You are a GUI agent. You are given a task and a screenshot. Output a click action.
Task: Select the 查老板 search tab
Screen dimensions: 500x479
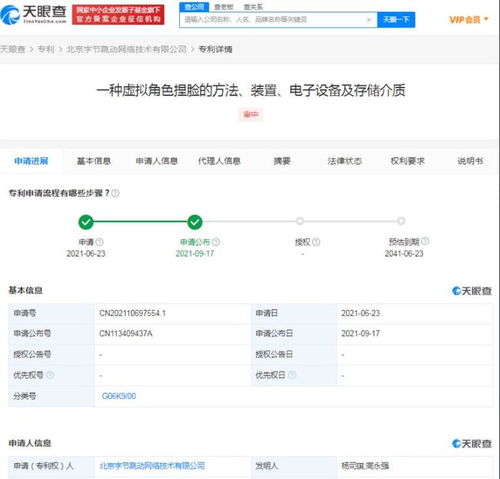tap(224, 7)
